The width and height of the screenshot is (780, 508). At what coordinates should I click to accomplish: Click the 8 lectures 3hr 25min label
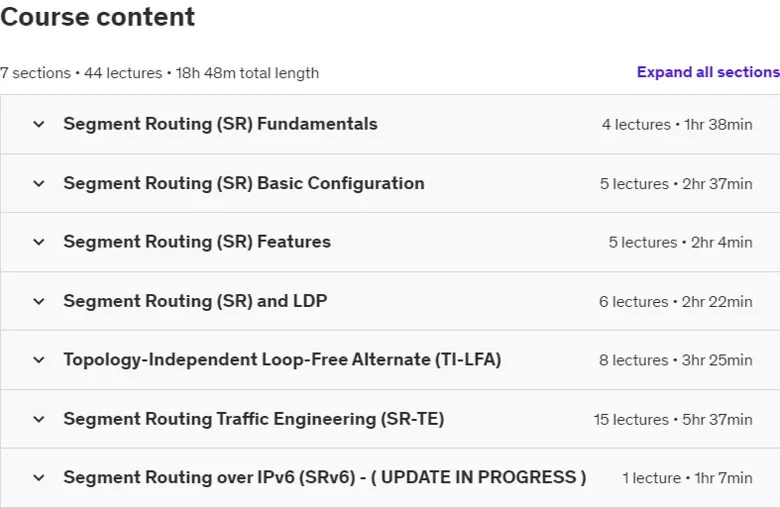(x=676, y=360)
